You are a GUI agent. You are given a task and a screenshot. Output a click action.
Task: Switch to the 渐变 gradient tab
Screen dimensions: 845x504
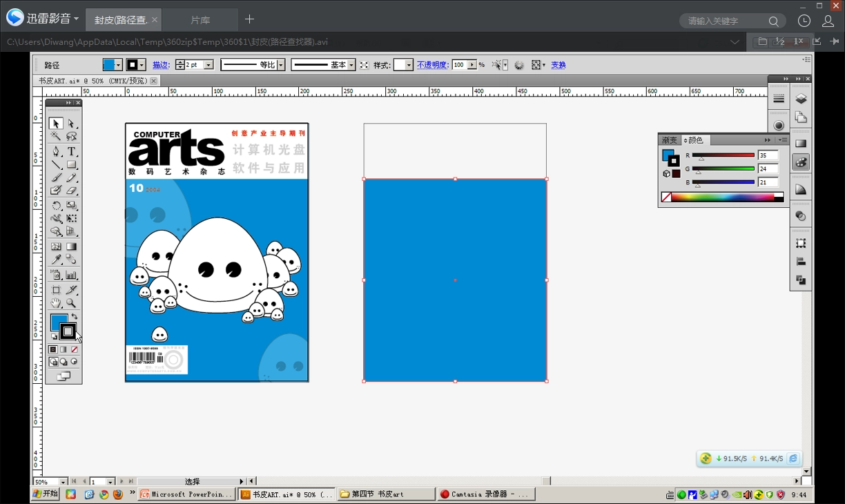pyautogui.click(x=670, y=140)
